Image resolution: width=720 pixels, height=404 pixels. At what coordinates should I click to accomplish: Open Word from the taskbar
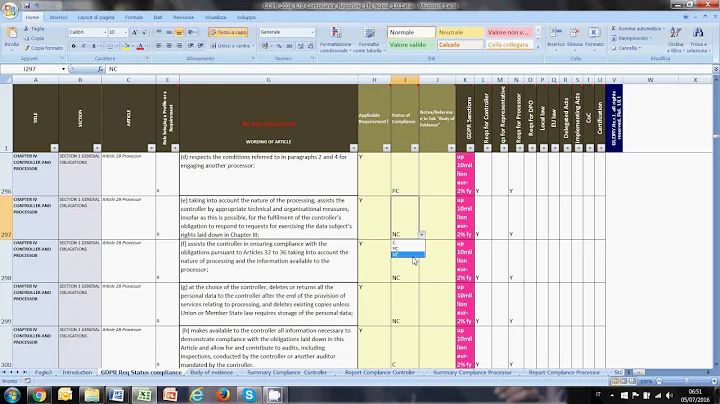coord(118,395)
